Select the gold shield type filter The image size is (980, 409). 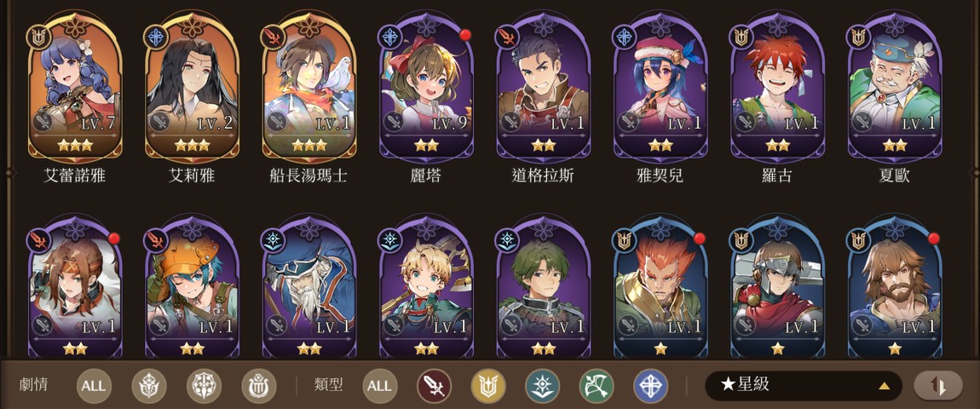(x=488, y=386)
